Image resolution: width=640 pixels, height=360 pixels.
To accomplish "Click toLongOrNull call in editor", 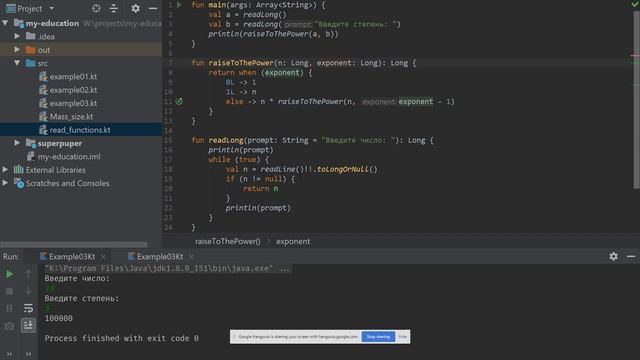I will pyautogui.click(x=343, y=169).
